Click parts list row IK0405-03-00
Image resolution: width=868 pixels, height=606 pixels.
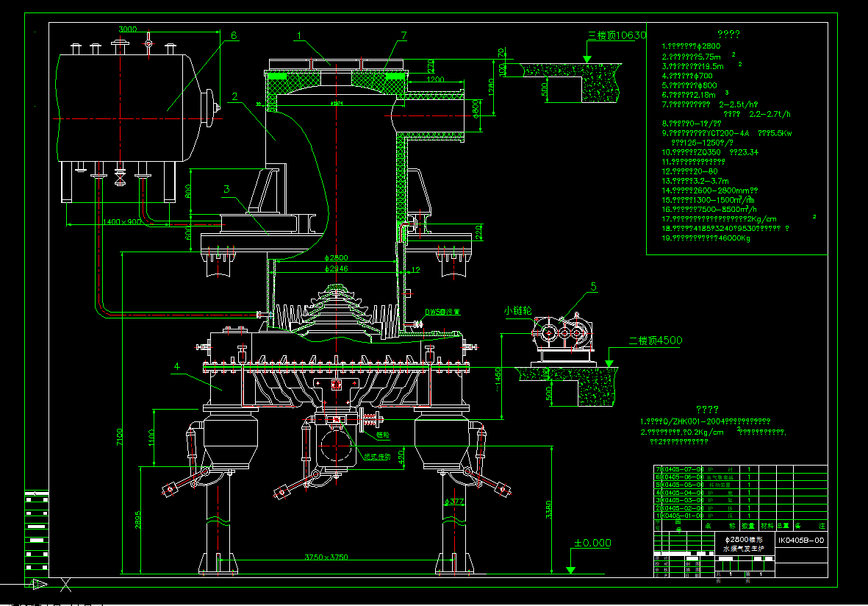click(742, 500)
